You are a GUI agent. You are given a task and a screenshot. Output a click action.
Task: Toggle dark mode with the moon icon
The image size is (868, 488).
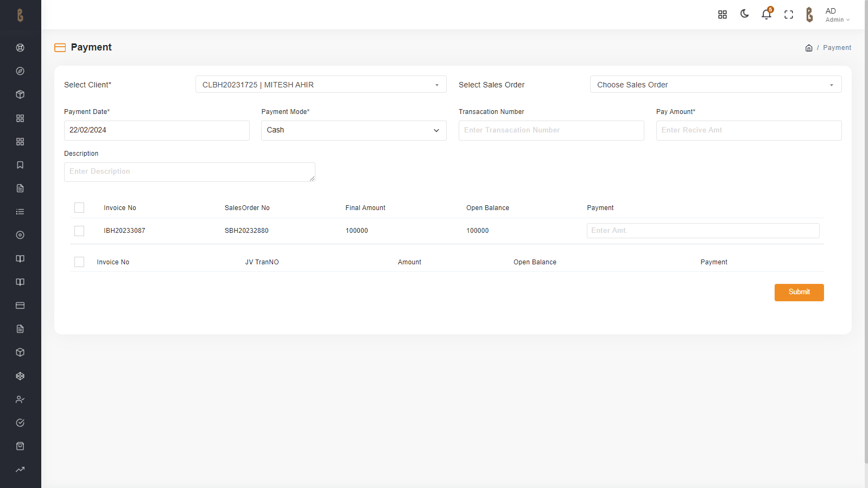click(x=745, y=14)
